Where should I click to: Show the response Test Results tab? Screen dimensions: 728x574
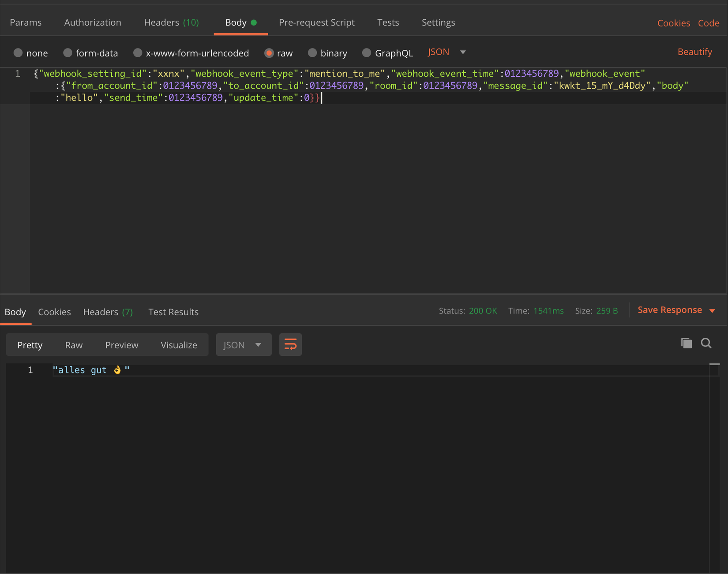(x=173, y=312)
